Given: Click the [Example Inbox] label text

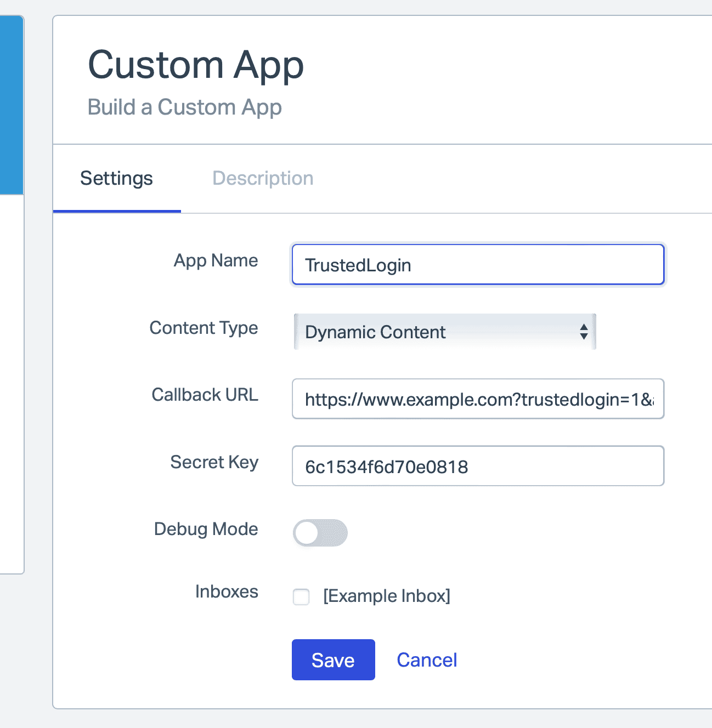Looking at the screenshot, I should pyautogui.click(x=387, y=596).
